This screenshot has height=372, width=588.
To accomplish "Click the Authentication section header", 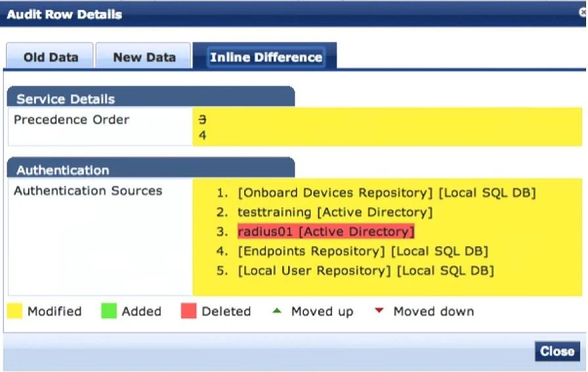I will [151, 168].
